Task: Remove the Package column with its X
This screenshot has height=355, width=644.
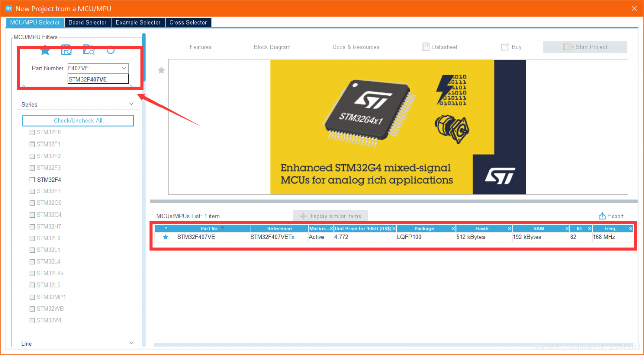Action: (x=453, y=229)
